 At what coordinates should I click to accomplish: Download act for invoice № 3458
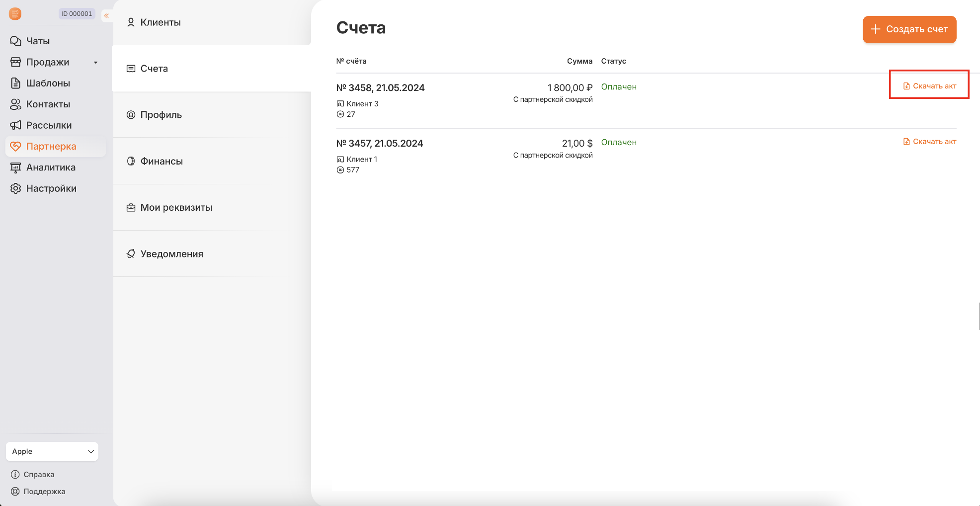(x=929, y=86)
